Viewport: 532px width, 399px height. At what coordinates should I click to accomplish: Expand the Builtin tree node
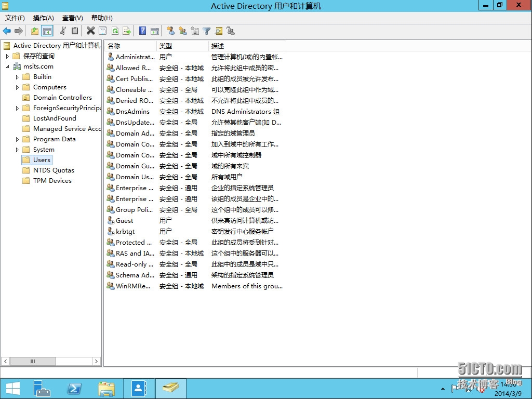(17, 77)
